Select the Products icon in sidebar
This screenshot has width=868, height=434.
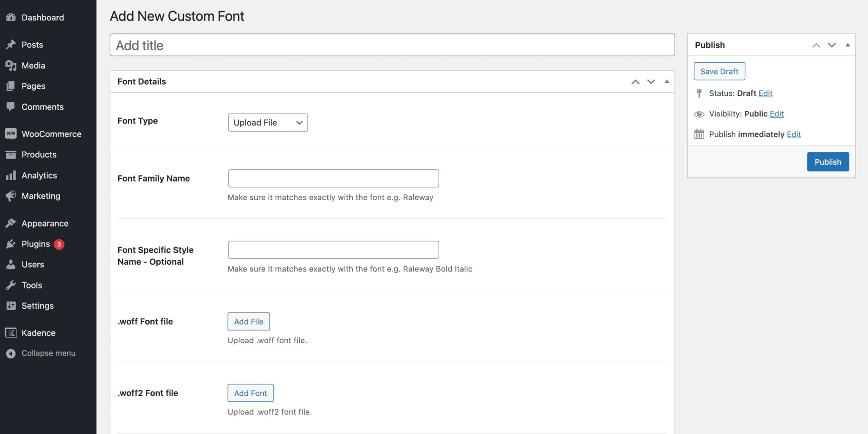click(x=11, y=154)
